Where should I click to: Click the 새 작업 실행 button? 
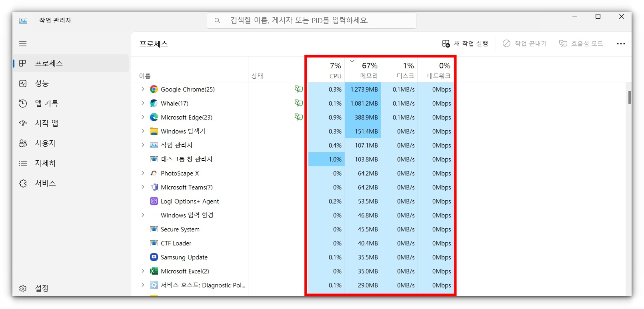pyautogui.click(x=465, y=44)
